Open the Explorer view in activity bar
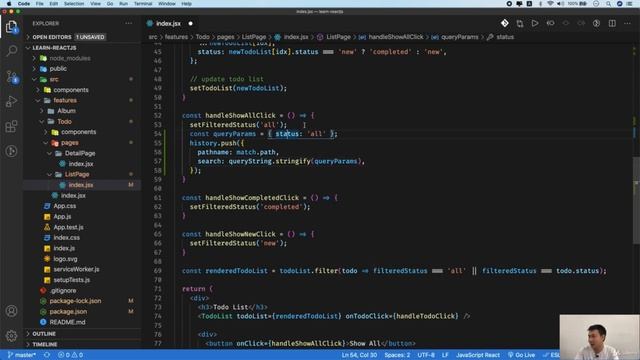 (x=11, y=27)
